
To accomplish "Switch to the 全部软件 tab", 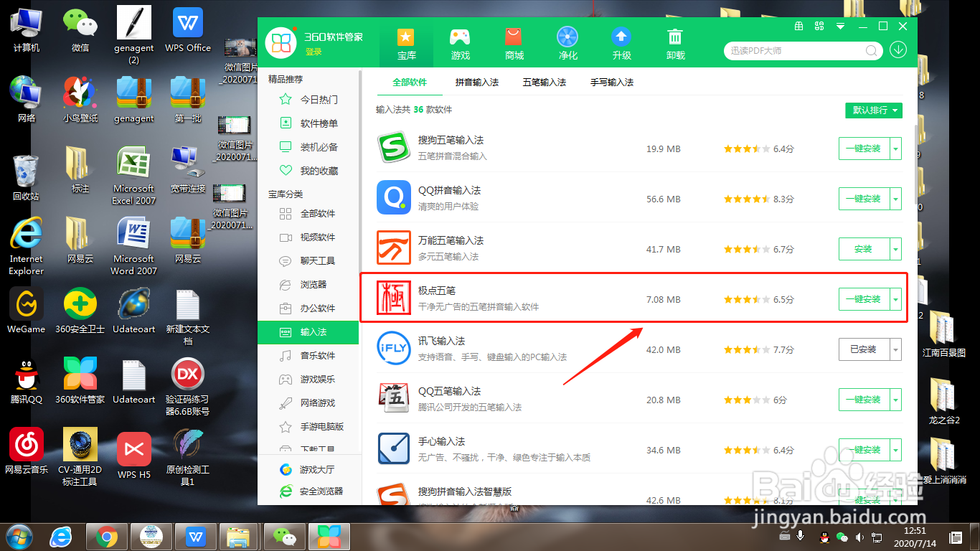I will (x=410, y=83).
